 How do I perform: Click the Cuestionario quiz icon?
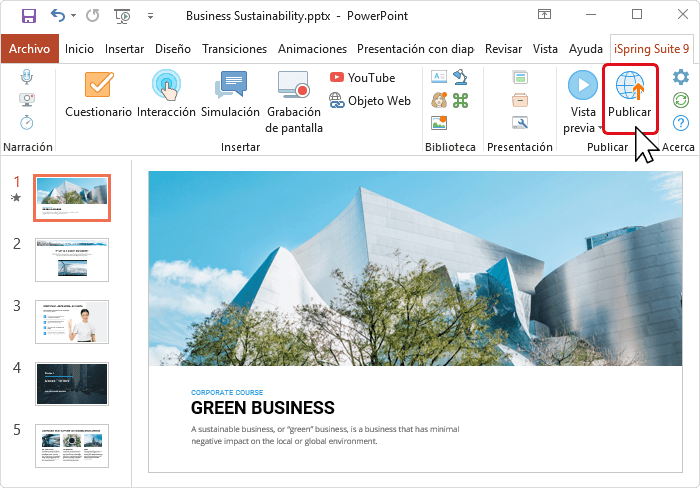click(98, 89)
